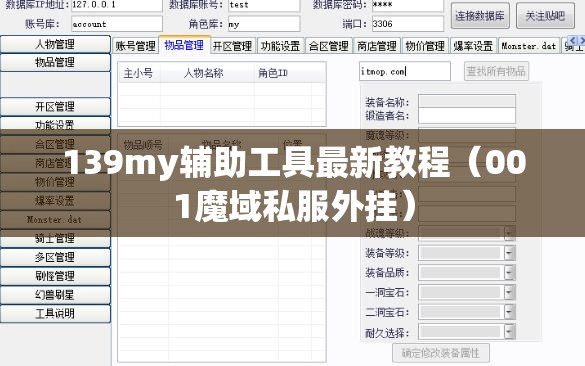
Task: Switch to the 物品管理 tab
Action: 184,45
